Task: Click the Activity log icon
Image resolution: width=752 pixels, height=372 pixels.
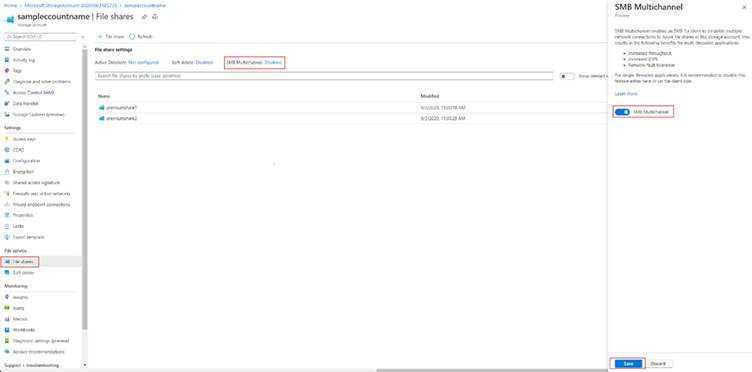Action: click(7, 60)
